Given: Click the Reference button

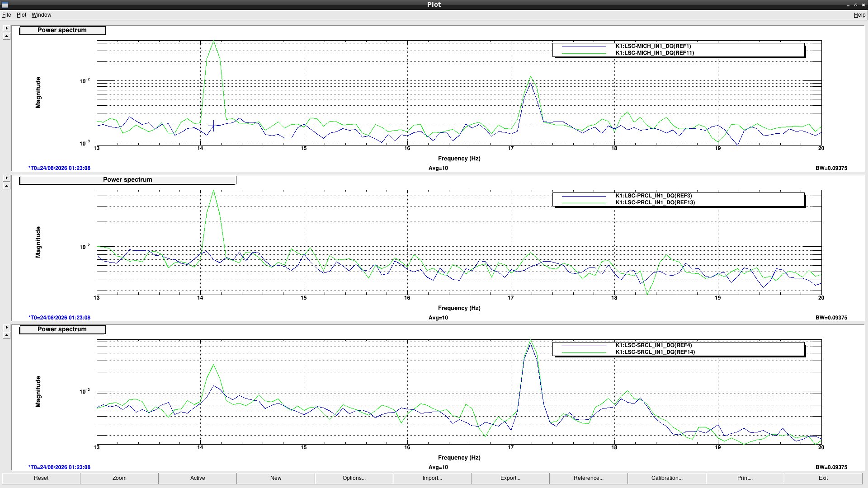Looking at the screenshot, I should (589, 478).
